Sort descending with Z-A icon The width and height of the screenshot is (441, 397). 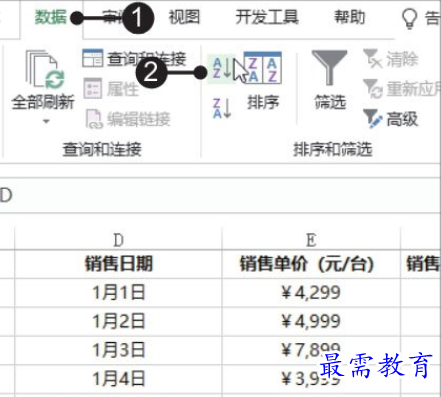(222, 109)
